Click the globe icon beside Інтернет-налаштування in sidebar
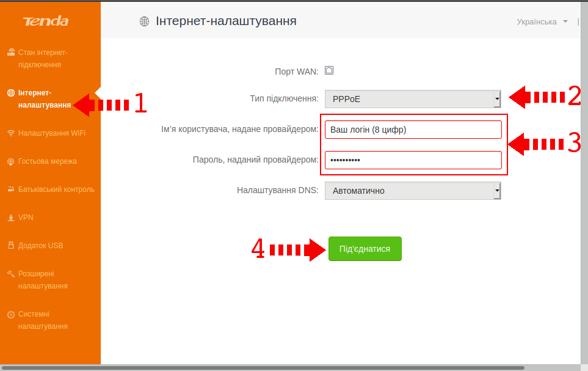The image size is (588, 371). [x=10, y=93]
